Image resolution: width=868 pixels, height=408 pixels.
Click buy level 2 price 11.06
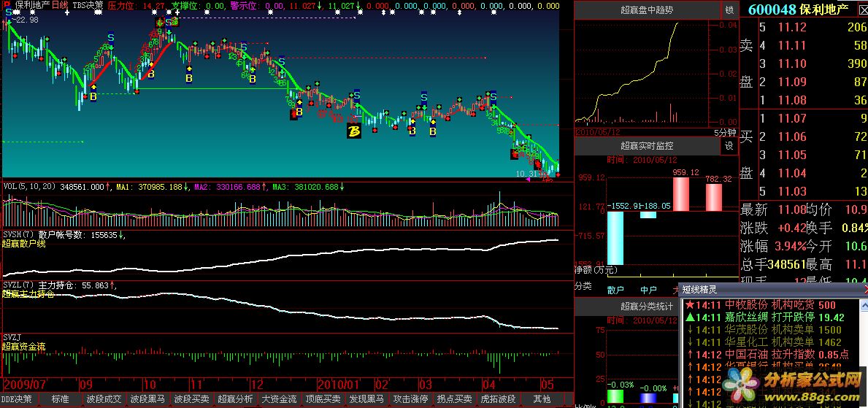[791, 136]
